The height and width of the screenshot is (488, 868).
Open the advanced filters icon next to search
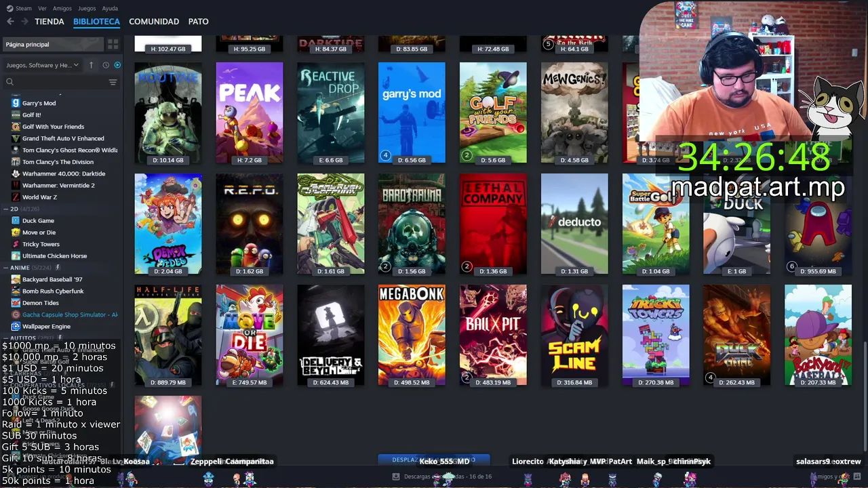coord(113,82)
